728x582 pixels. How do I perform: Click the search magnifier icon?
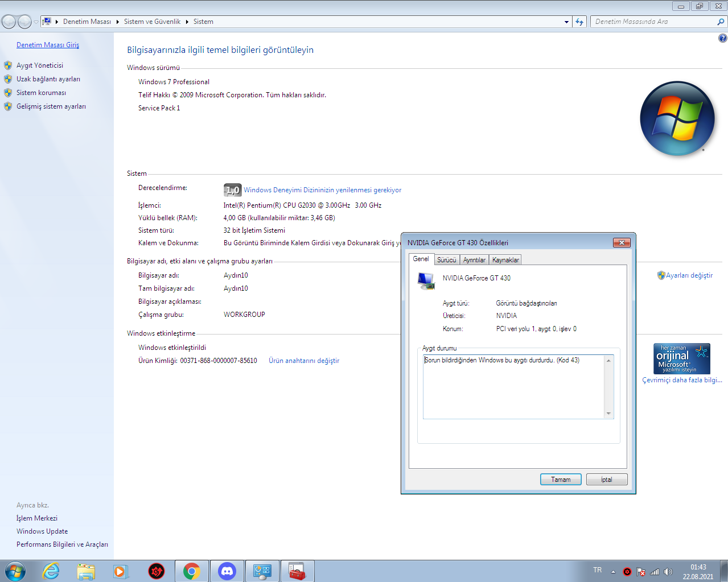point(721,22)
